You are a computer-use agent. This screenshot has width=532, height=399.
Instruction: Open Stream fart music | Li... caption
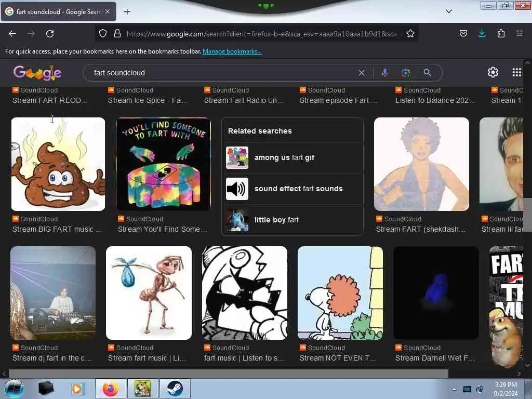point(147,358)
